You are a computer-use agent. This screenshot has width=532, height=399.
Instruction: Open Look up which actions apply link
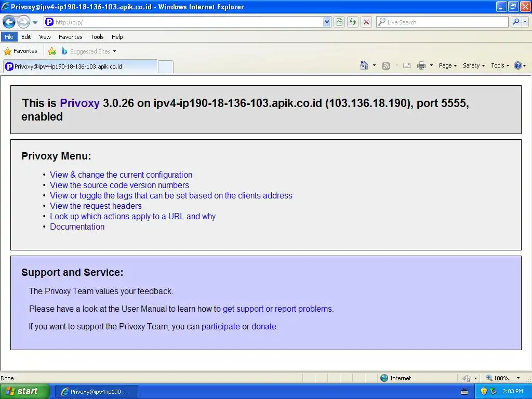coord(132,217)
